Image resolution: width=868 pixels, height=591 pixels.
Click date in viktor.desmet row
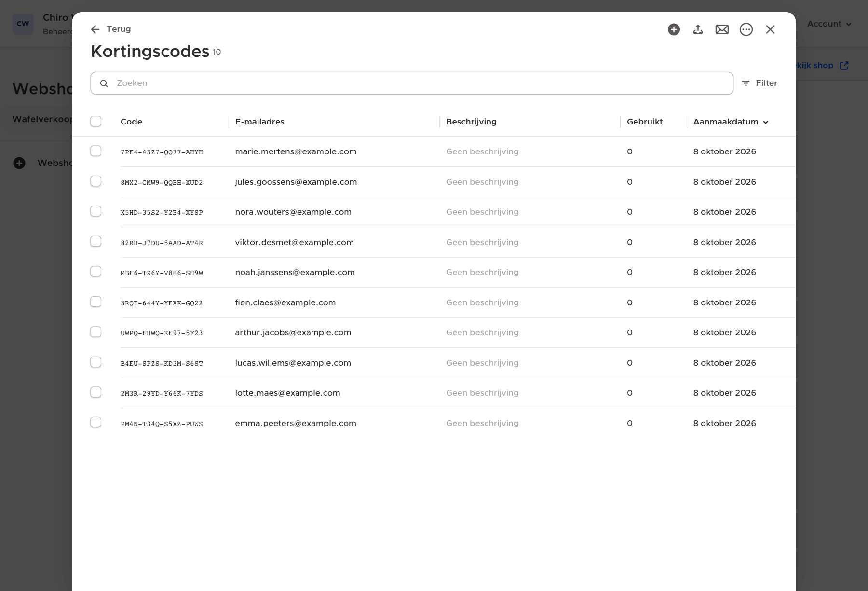[725, 242]
